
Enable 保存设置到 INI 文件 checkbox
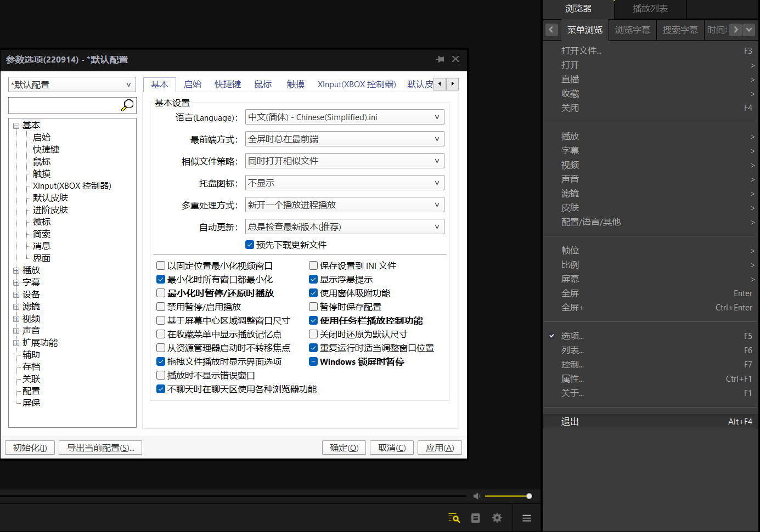pyautogui.click(x=313, y=265)
